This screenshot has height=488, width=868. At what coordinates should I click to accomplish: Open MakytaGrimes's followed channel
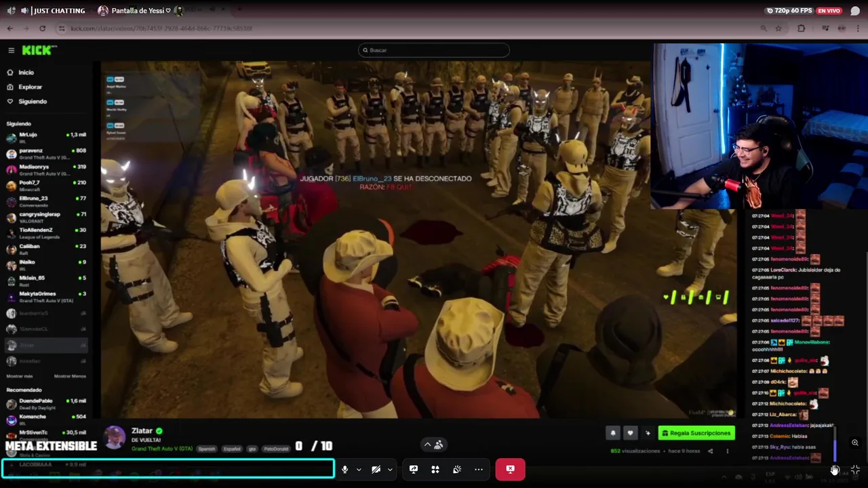[x=46, y=297]
